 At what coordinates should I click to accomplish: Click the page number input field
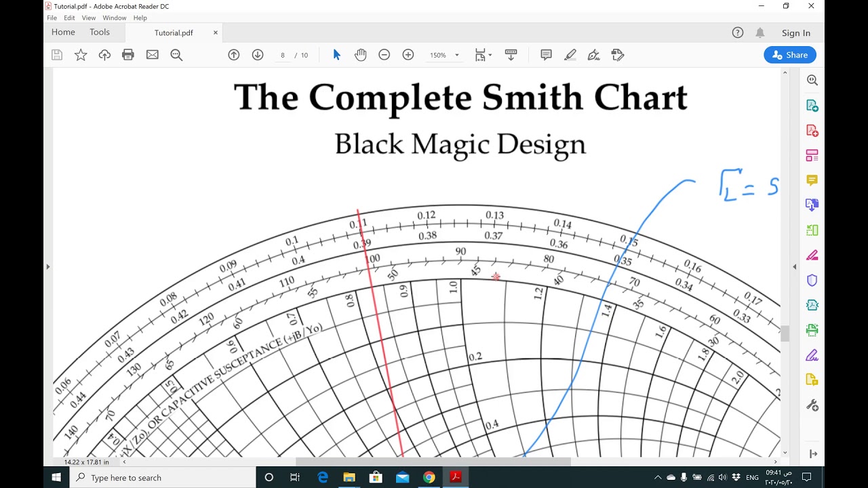282,55
